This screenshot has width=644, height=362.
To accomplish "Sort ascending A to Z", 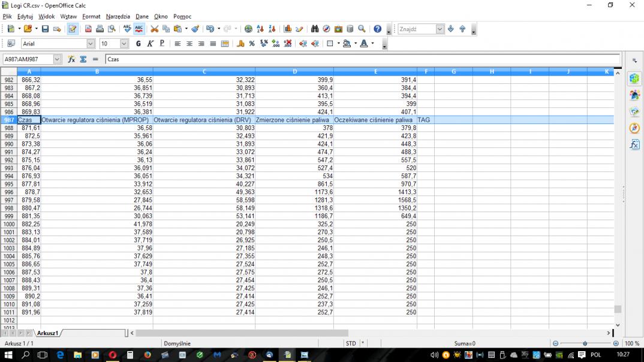I will click(260, 29).
